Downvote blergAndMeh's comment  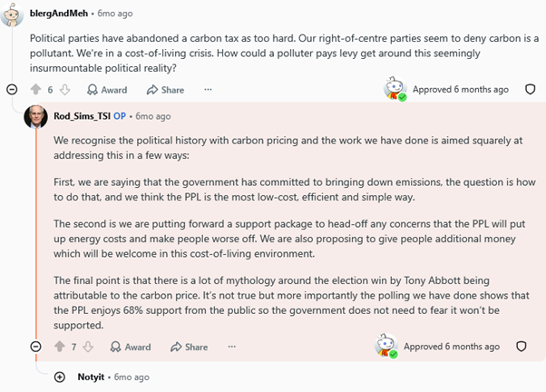click(x=64, y=90)
